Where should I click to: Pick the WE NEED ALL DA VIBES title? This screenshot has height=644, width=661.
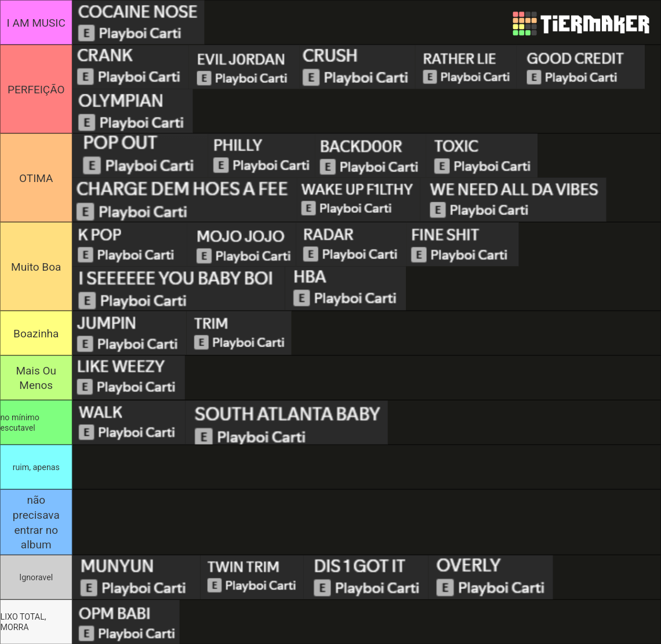514,189
